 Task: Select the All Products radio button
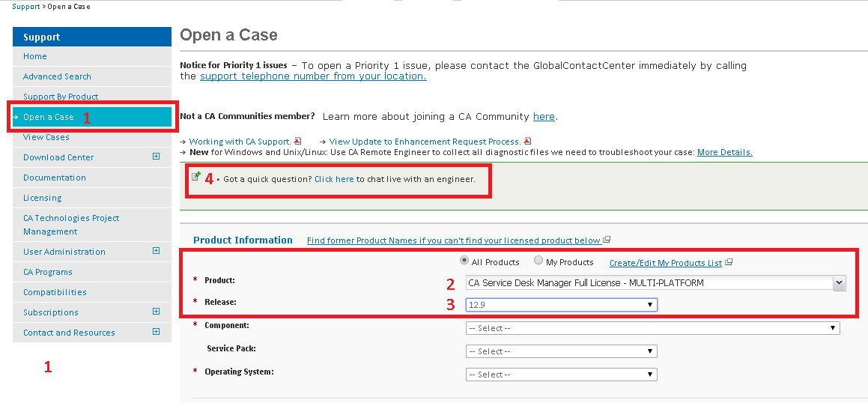[465, 261]
